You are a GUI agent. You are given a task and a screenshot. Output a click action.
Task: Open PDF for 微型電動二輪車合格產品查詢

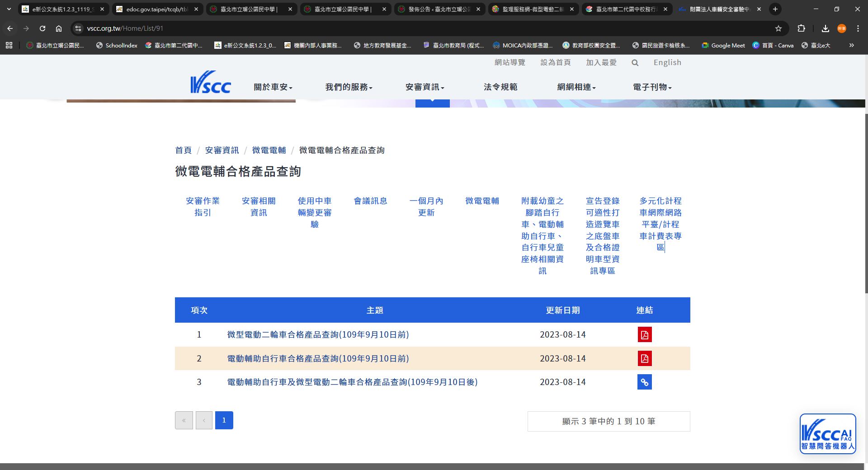pyautogui.click(x=644, y=334)
